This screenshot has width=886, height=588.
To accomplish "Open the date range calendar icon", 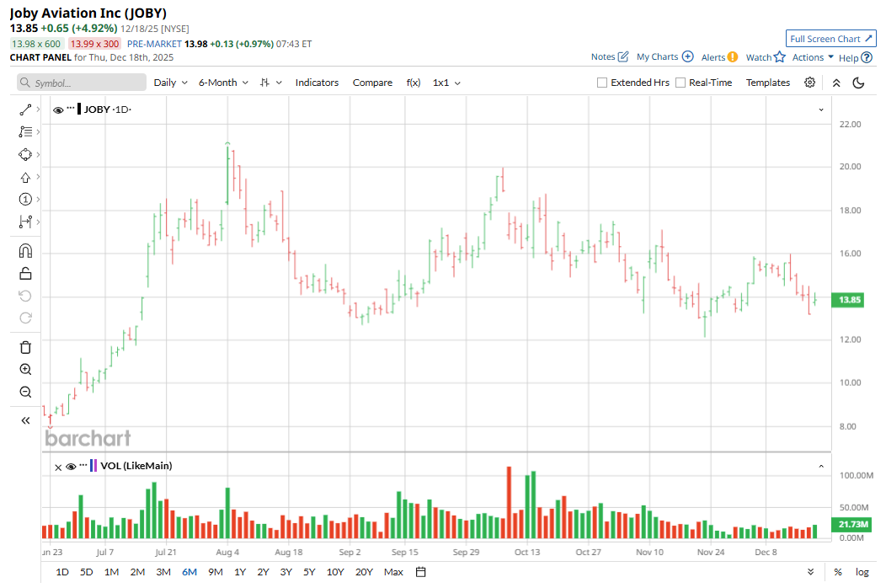I will click(420, 572).
